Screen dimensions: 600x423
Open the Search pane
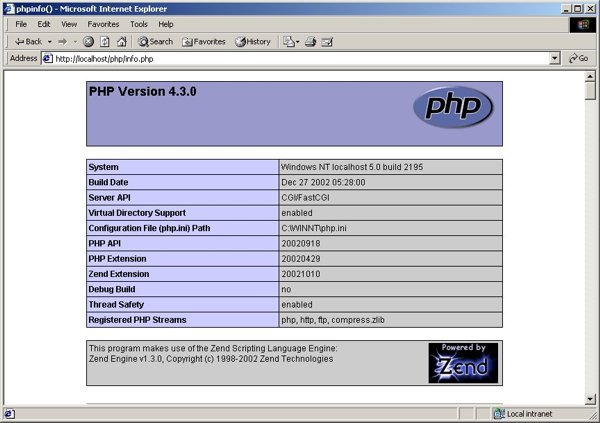click(155, 42)
